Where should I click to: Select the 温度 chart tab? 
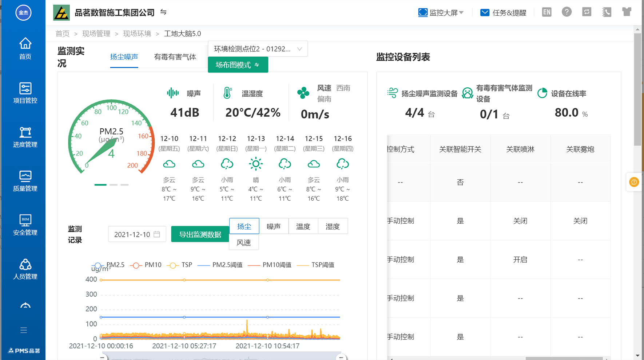(x=303, y=226)
